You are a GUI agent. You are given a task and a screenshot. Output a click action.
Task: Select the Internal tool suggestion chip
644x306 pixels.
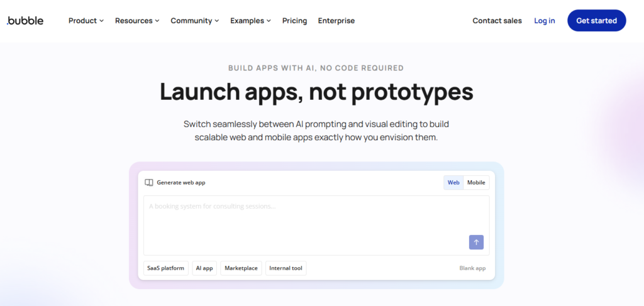click(x=286, y=268)
